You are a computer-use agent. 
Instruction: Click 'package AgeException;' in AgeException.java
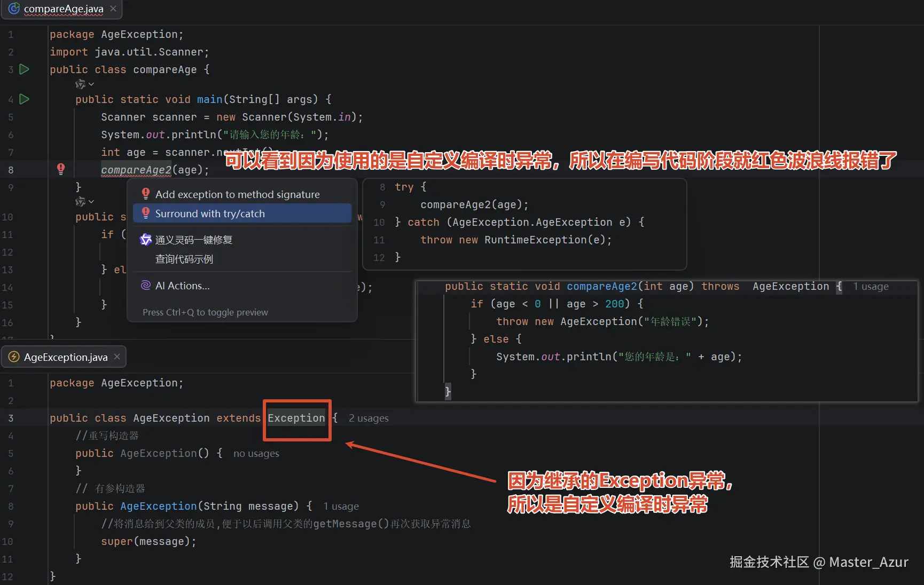pyautogui.click(x=116, y=383)
